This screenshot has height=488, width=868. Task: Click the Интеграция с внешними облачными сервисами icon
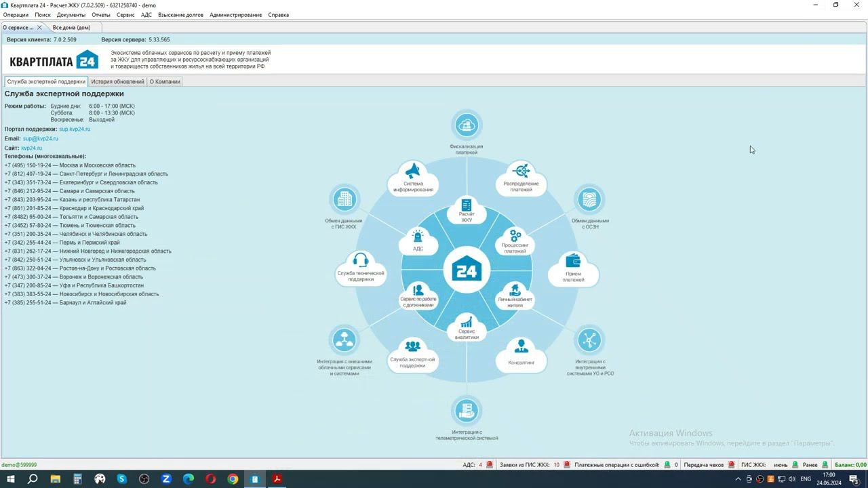(344, 340)
